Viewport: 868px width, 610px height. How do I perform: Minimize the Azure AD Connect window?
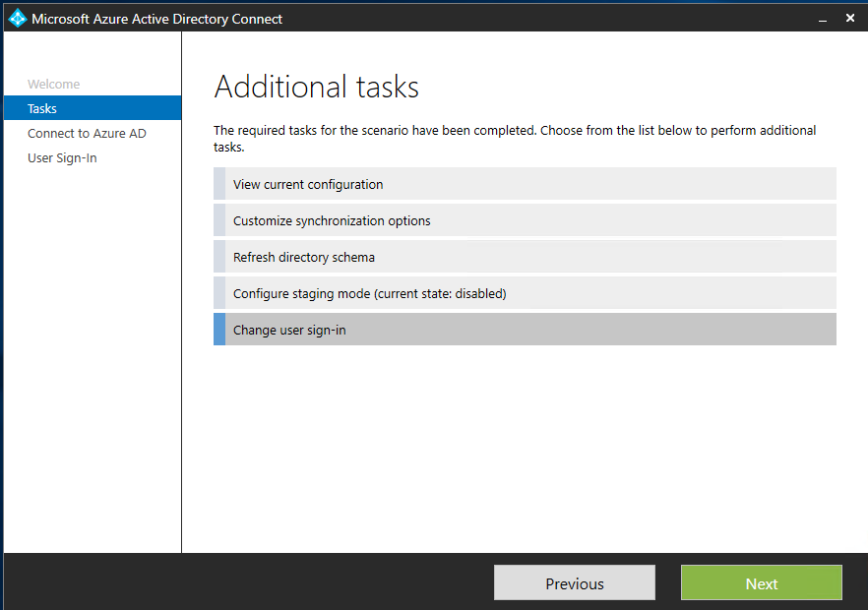[823, 19]
